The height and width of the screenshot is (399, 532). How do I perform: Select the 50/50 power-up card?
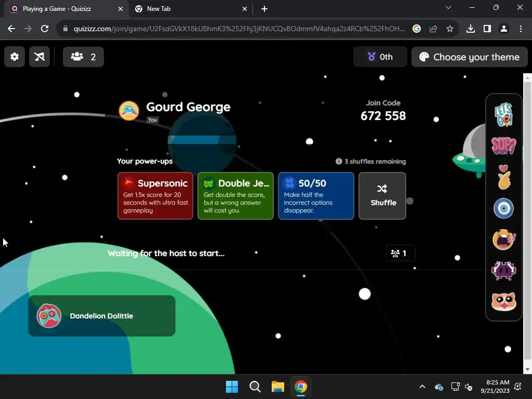[x=316, y=196]
